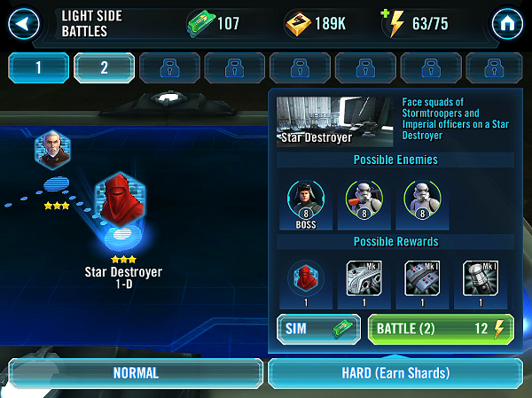Tap the green sim tickets icon
The image size is (532, 398).
click(201, 24)
